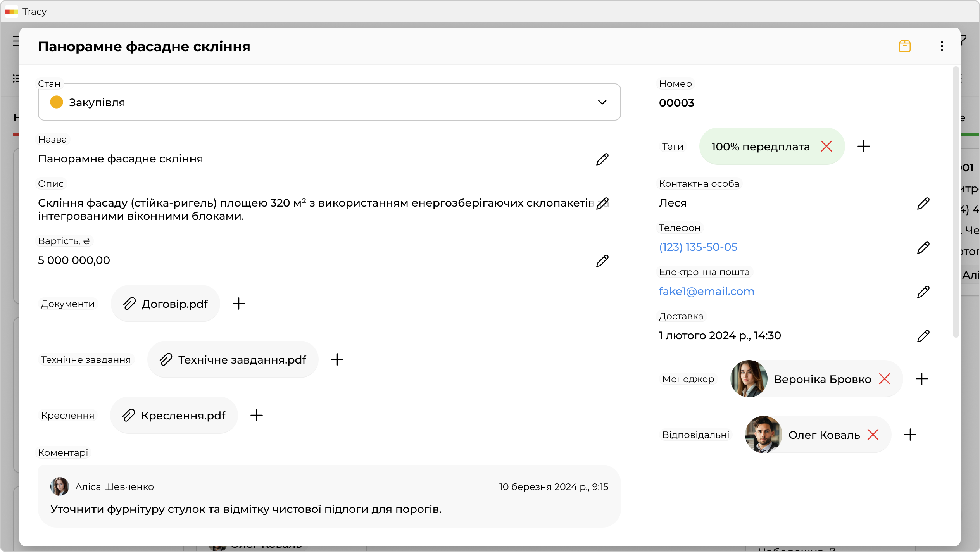Add a new tag with plus icon
This screenshot has width=980, height=552.
(x=864, y=147)
